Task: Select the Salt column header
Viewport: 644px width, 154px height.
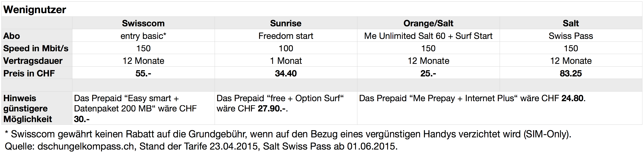Action: tap(571, 23)
